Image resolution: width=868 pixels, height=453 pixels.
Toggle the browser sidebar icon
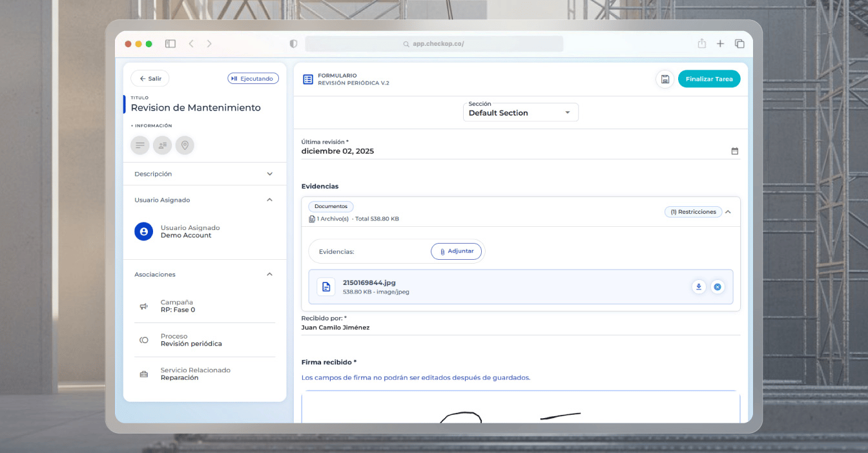pos(170,43)
